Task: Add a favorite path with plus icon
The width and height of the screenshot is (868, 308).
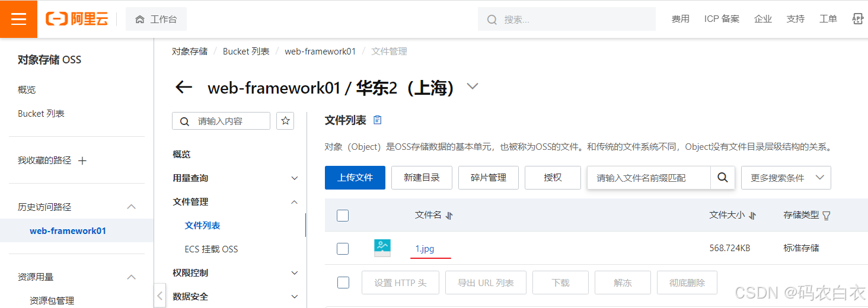Action: [x=82, y=161]
